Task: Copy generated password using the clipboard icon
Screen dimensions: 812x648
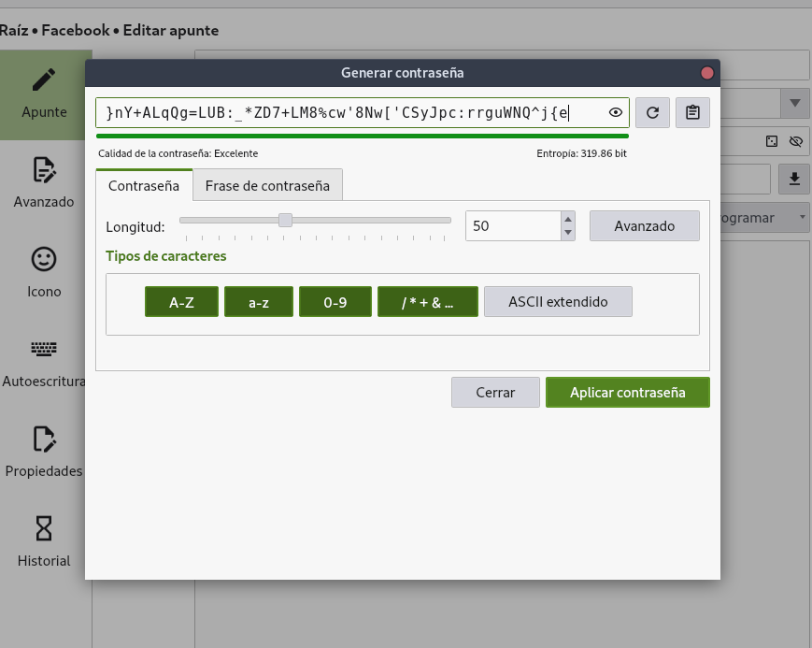Action: click(692, 113)
